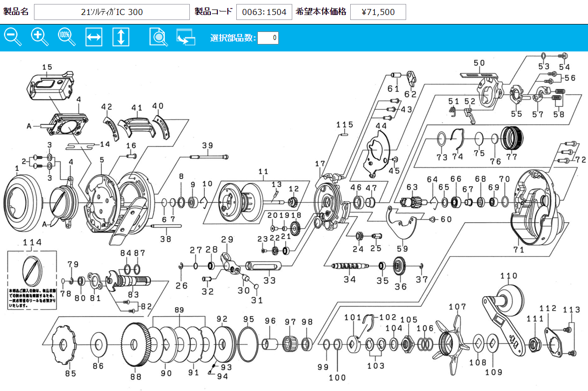588x391 pixels.
Task: Select part number 58 label
Action: click(x=559, y=114)
